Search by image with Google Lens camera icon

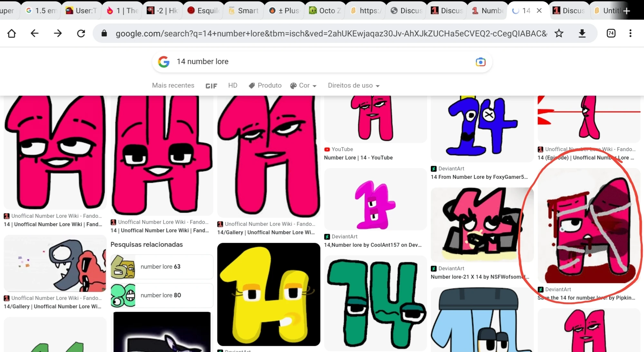(480, 62)
